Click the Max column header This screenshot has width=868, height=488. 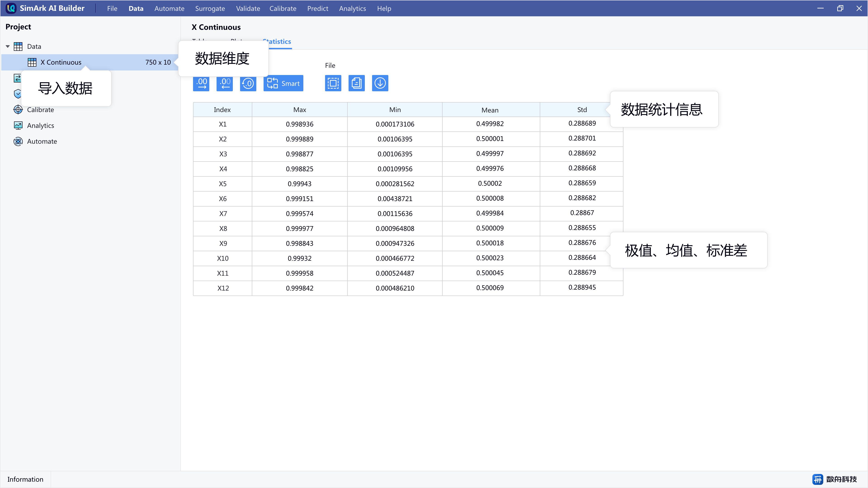click(x=300, y=110)
